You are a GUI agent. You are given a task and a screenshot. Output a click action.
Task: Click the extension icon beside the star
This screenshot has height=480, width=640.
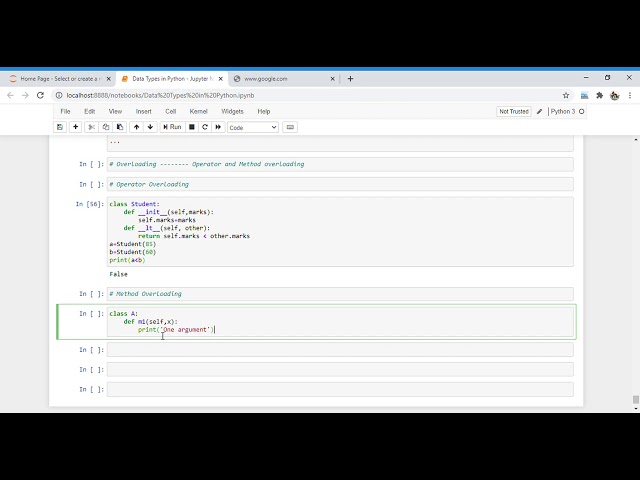[584, 96]
